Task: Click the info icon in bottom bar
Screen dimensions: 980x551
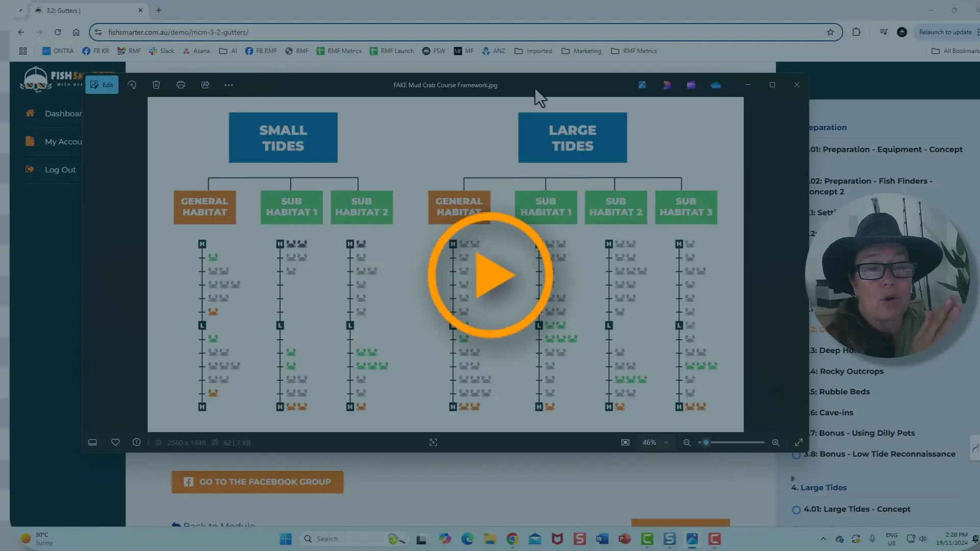Action: pyautogui.click(x=137, y=443)
